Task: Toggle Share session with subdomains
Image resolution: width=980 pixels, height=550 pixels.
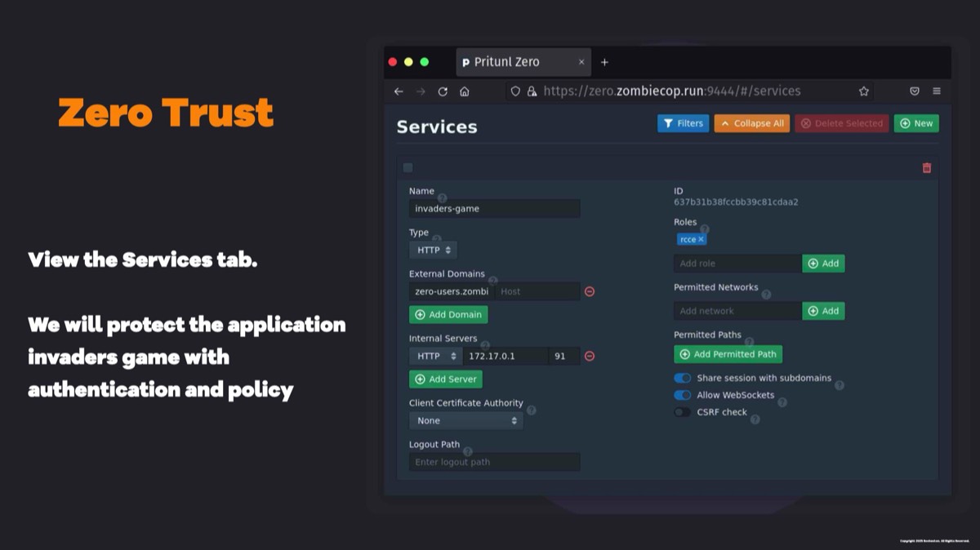Action: (682, 379)
